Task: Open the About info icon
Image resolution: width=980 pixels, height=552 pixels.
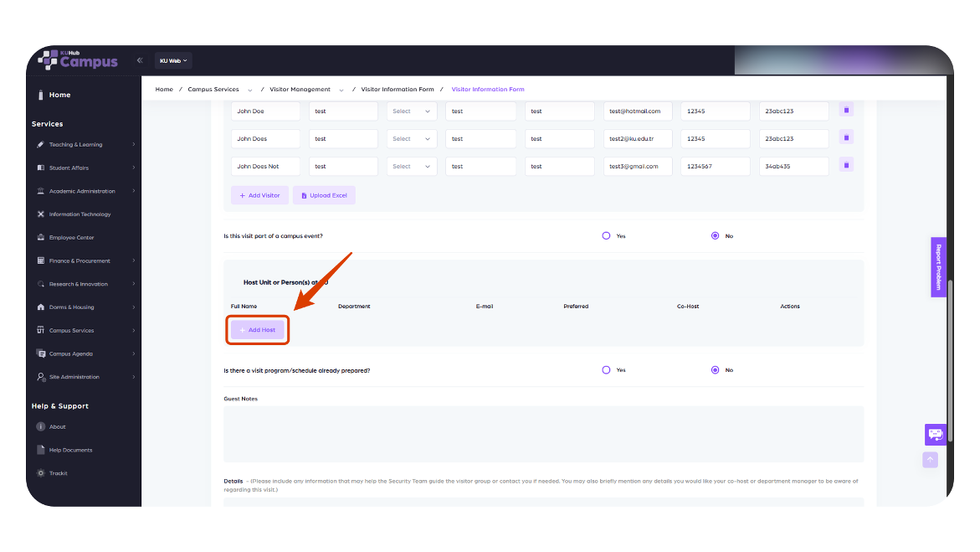Action: coord(41,427)
